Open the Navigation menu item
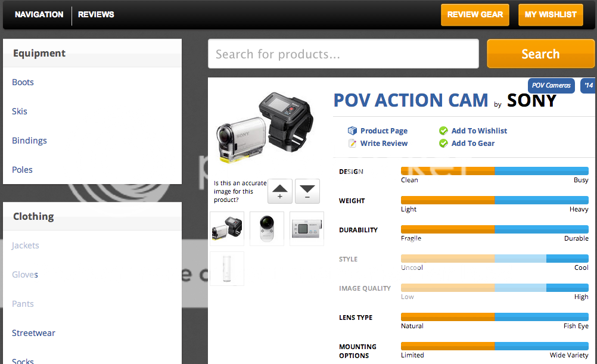The image size is (597, 364). 39,14
